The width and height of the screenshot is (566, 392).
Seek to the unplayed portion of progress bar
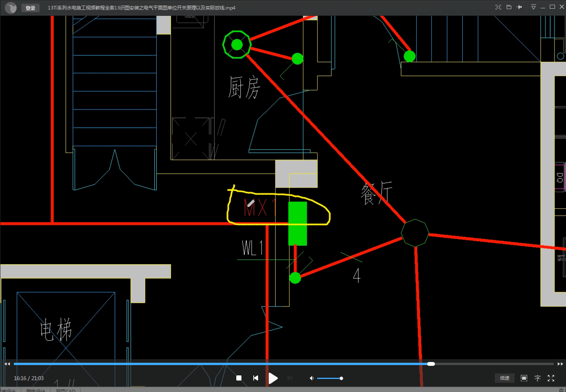pyautogui.click(x=494, y=364)
